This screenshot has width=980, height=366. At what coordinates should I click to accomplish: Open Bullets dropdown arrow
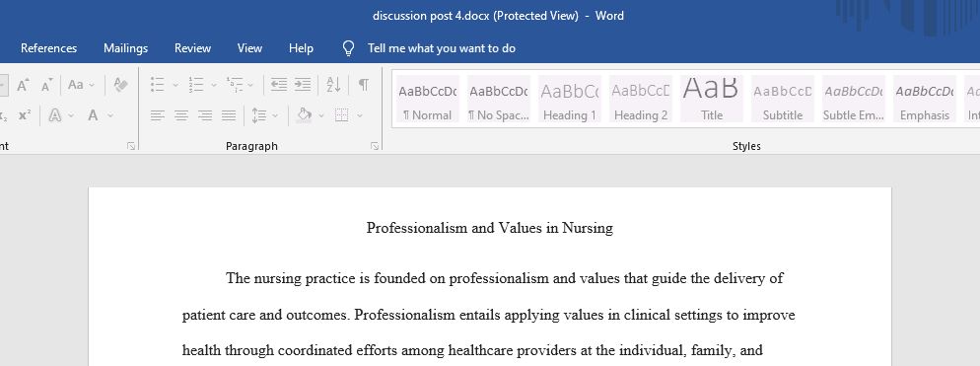click(x=175, y=85)
